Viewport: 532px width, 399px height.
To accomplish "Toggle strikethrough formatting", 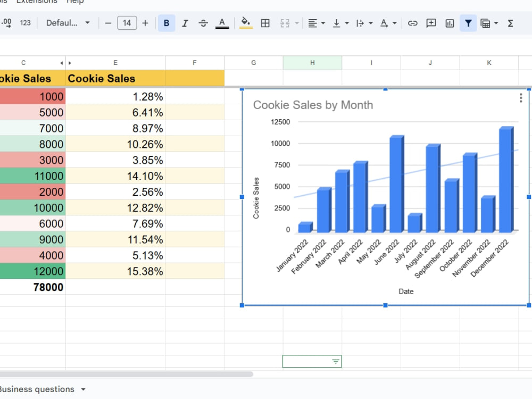I will click(x=203, y=23).
